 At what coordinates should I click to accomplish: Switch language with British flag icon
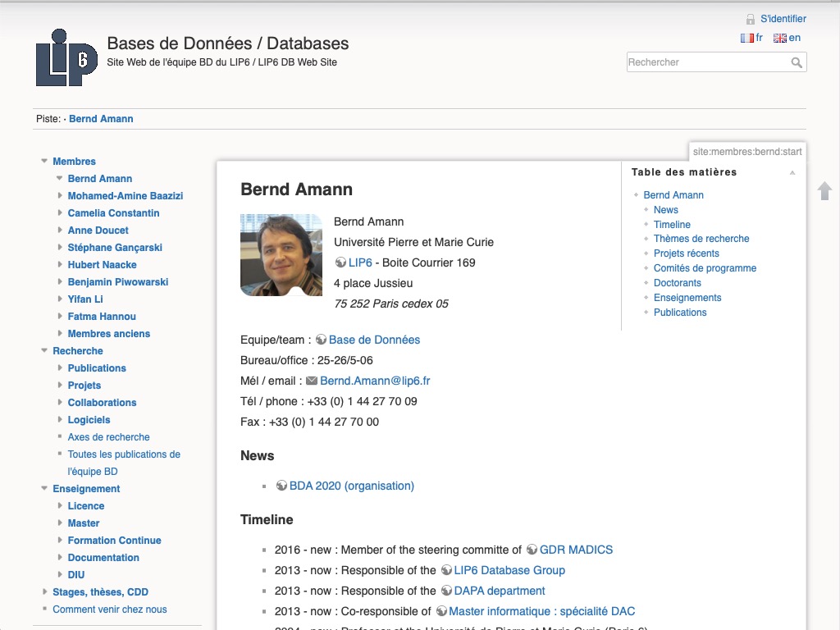779,38
